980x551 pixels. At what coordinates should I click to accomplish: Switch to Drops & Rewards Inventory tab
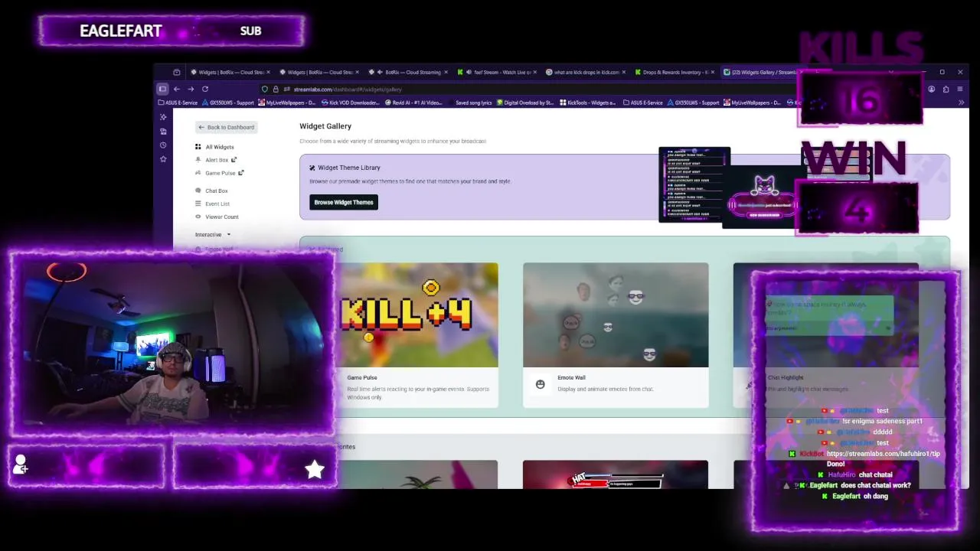pyautogui.click(x=675, y=72)
